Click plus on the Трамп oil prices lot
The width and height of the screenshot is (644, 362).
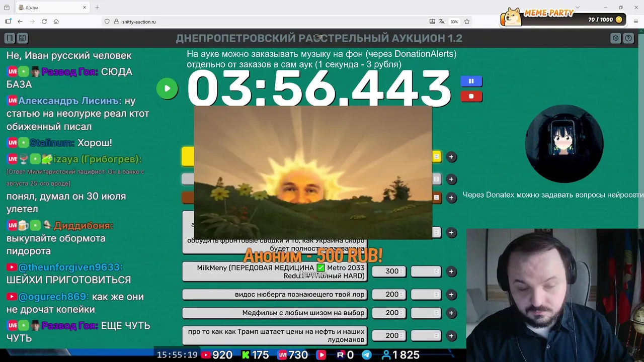[x=451, y=335]
